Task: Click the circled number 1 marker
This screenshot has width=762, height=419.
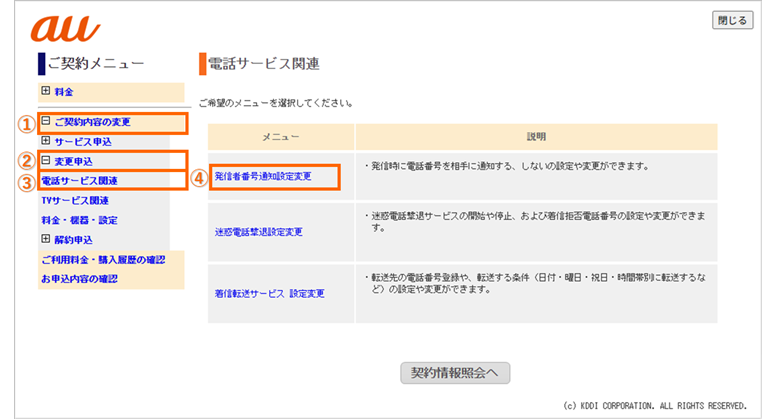Action: 28,123
